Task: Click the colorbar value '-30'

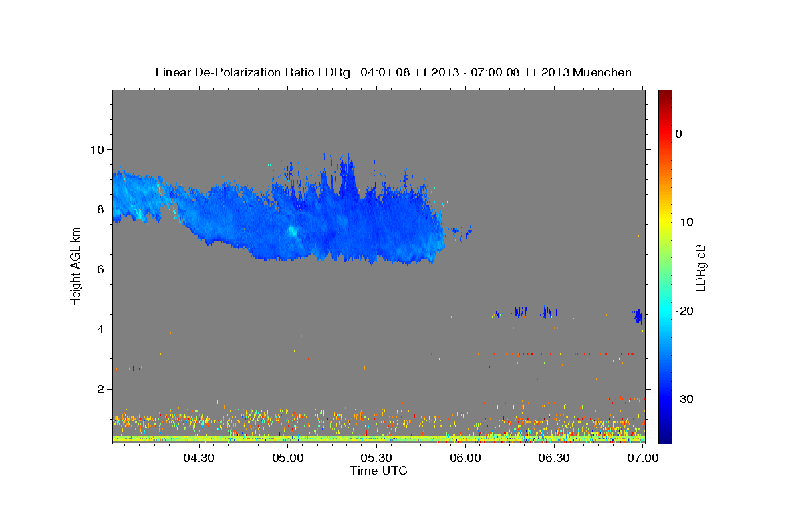Action: point(684,399)
